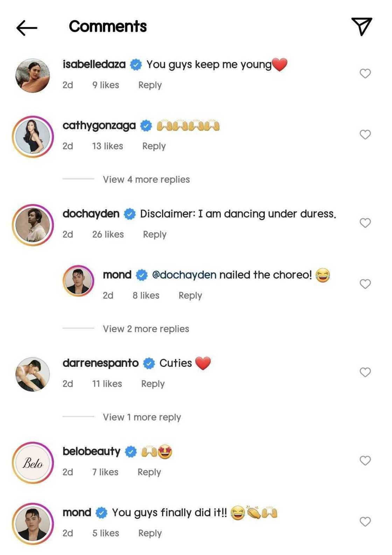The width and height of the screenshot is (392, 555).
Task: Open cathygonzaga's profile picture story
Action: point(33,137)
